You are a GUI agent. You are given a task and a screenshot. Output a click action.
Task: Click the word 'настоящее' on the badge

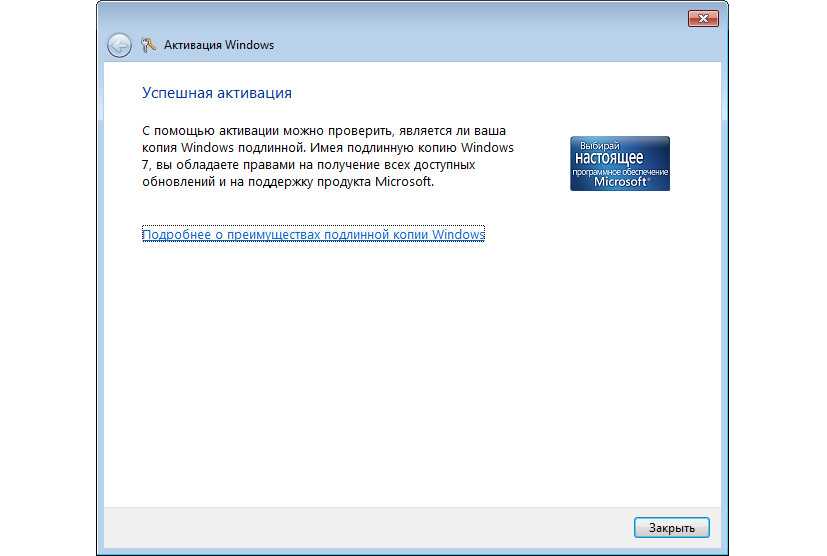click(608, 158)
